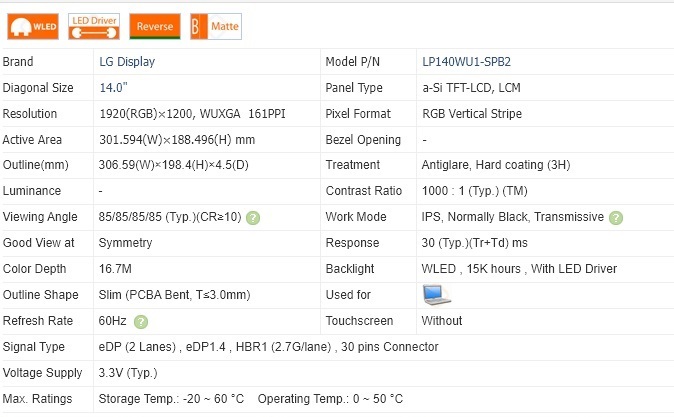Open the Viewing Angle help question mark
This screenshot has width=674, height=417.
pyautogui.click(x=253, y=218)
